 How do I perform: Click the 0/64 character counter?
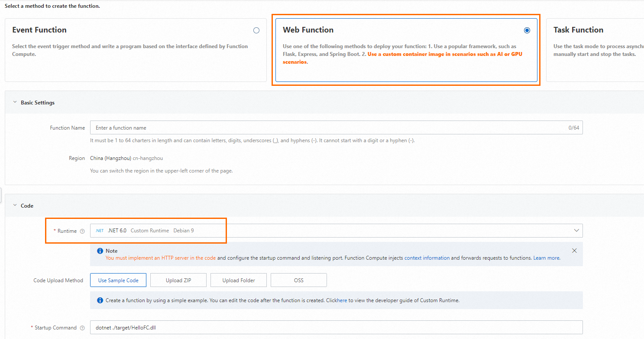[574, 128]
